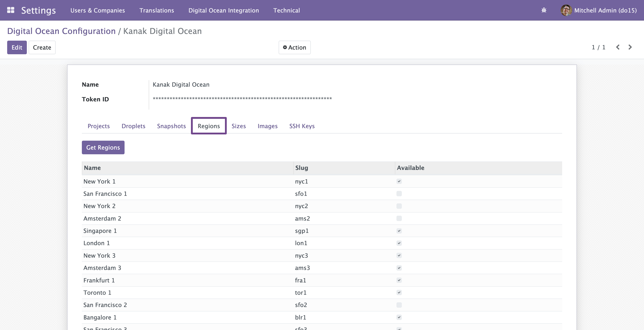Open the Singapore 1 region row
This screenshot has width=644, height=330.
(x=322, y=231)
